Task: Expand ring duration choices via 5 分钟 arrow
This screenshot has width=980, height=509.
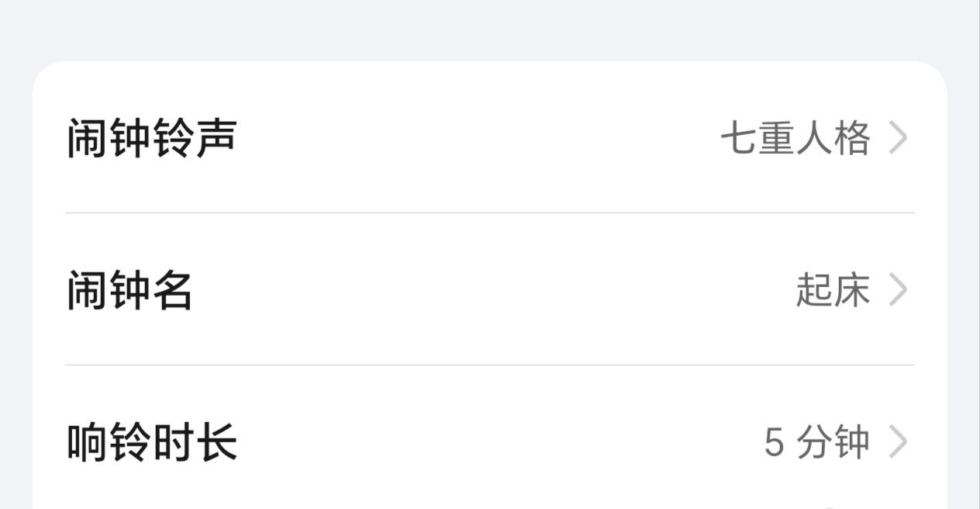Action: click(x=898, y=442)
